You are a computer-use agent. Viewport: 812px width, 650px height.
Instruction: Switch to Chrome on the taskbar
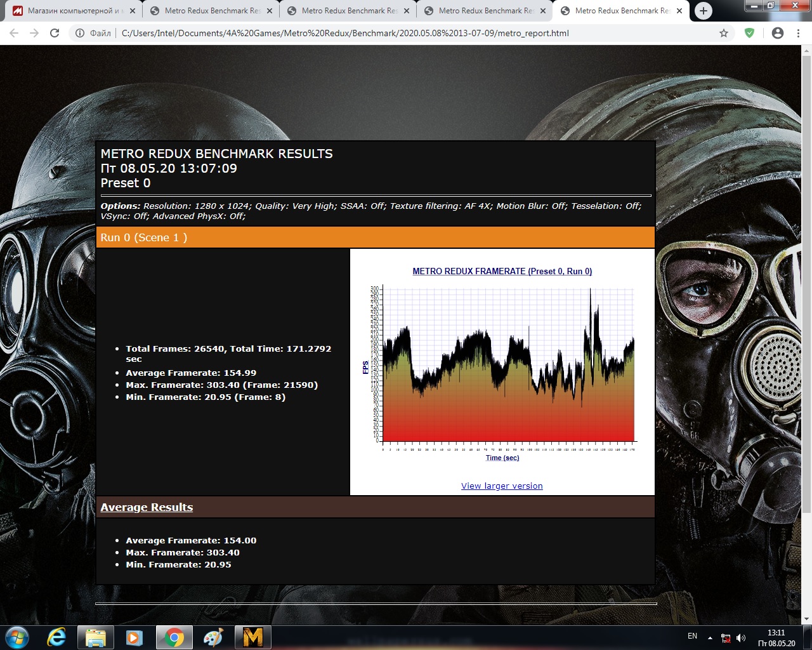174,637
